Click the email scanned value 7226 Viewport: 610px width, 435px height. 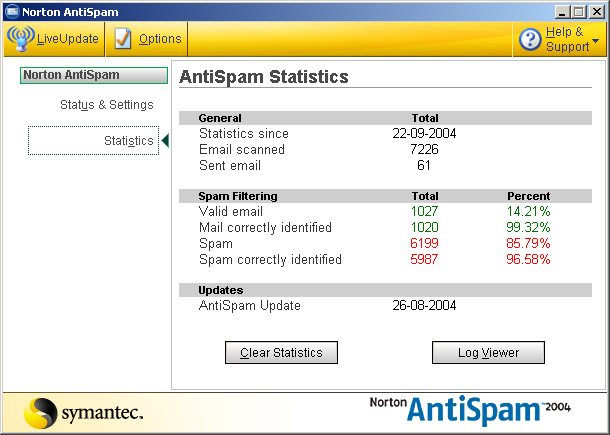coord(424,149)
